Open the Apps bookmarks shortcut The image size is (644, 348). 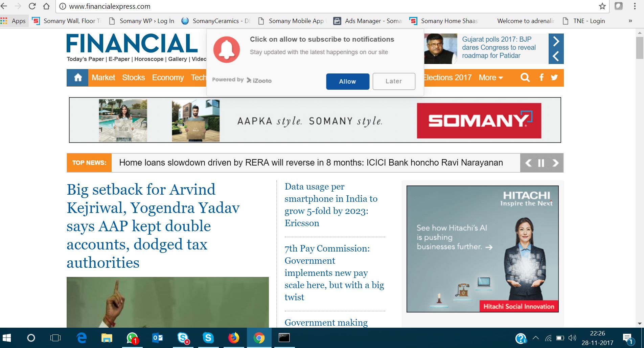click(x=13, y=21)
